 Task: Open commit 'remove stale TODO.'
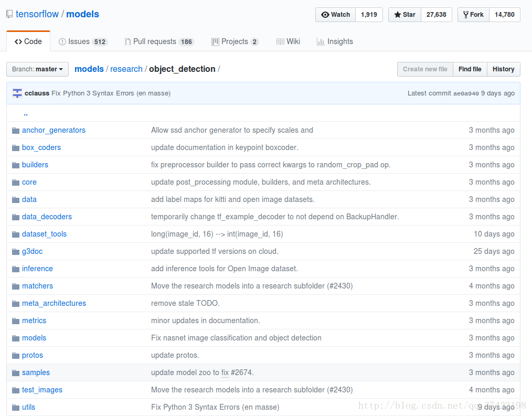pos(185,303)
